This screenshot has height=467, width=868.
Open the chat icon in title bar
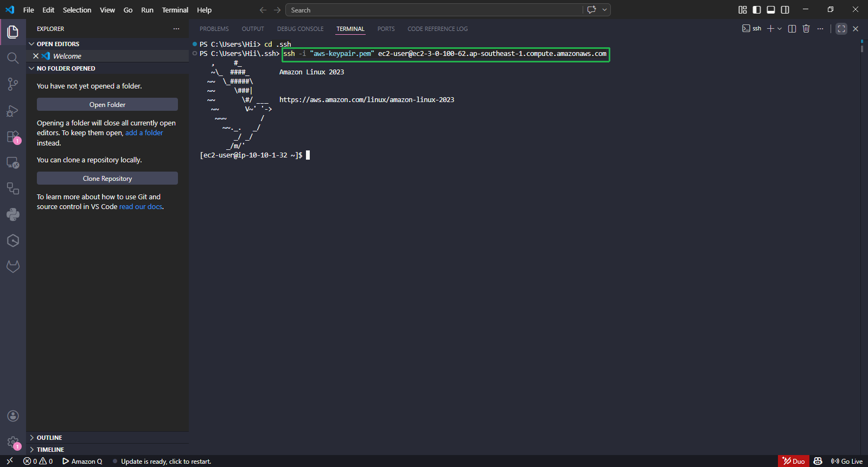(x=591, y=10)
